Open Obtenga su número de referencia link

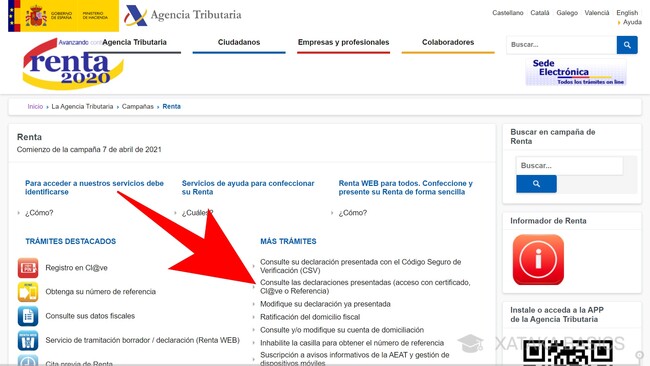point(101,292)
